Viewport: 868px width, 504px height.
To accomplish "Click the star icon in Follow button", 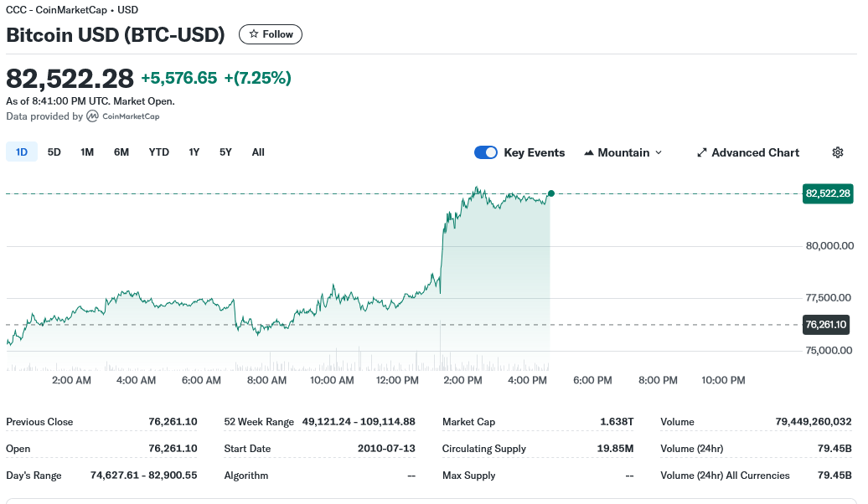I will click(254, 34).
